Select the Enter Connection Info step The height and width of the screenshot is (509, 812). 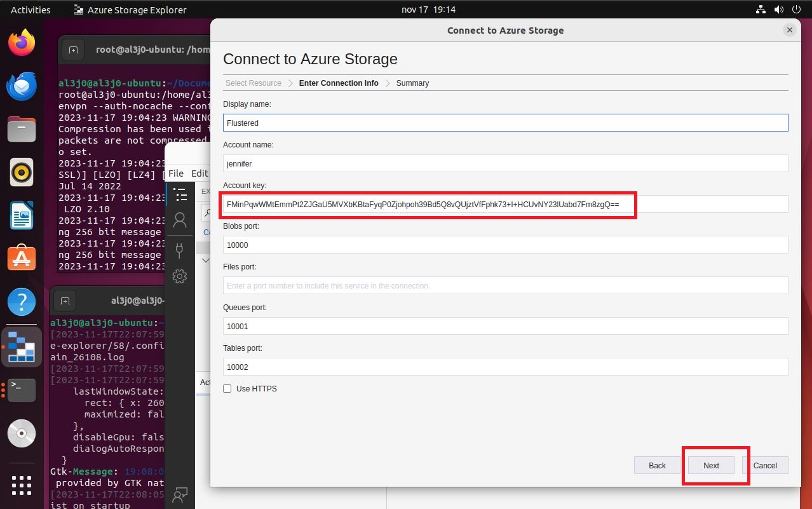tap(339, 83)
